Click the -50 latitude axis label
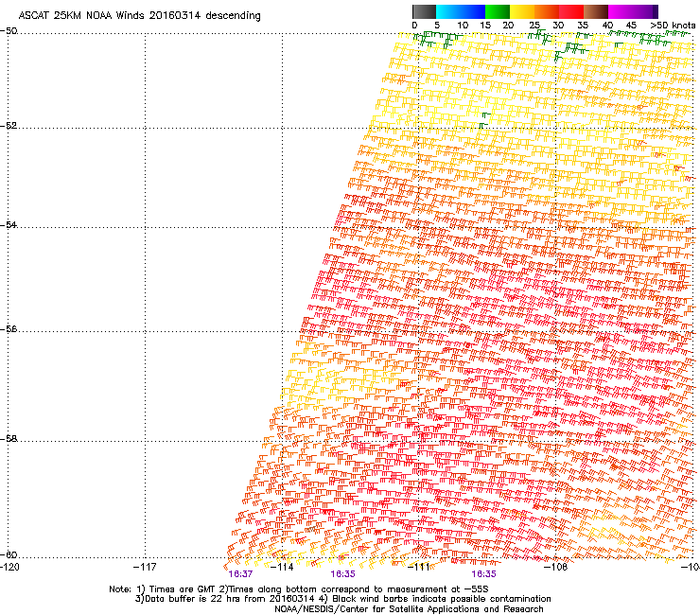700x615 pixels. (9, 31)
